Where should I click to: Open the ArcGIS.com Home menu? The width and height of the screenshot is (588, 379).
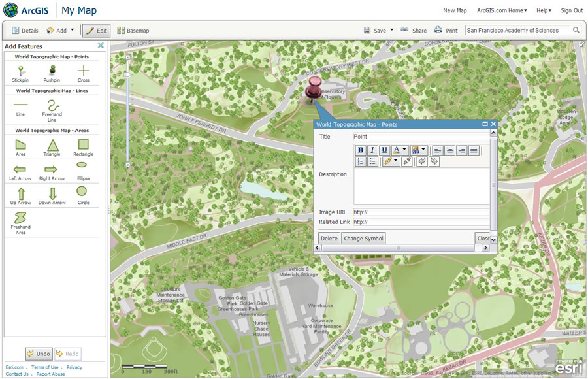click(502, 10)
